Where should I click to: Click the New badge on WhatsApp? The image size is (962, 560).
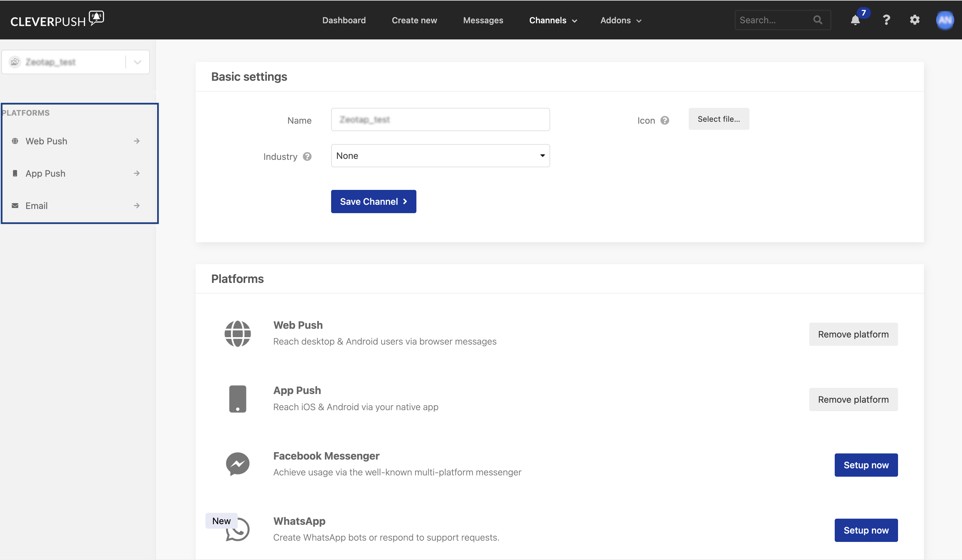tap(221, 521)
